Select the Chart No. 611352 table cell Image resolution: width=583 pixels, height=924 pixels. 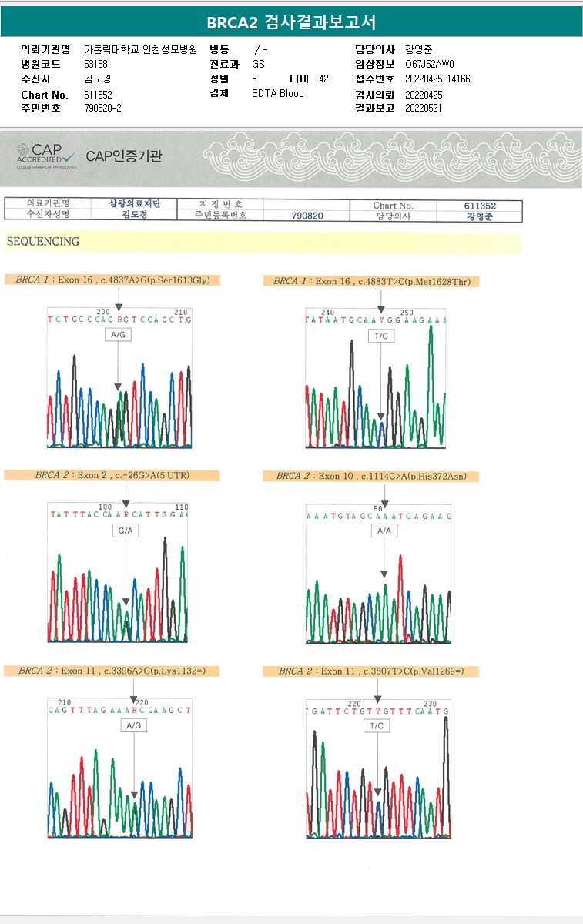[480, 206]
